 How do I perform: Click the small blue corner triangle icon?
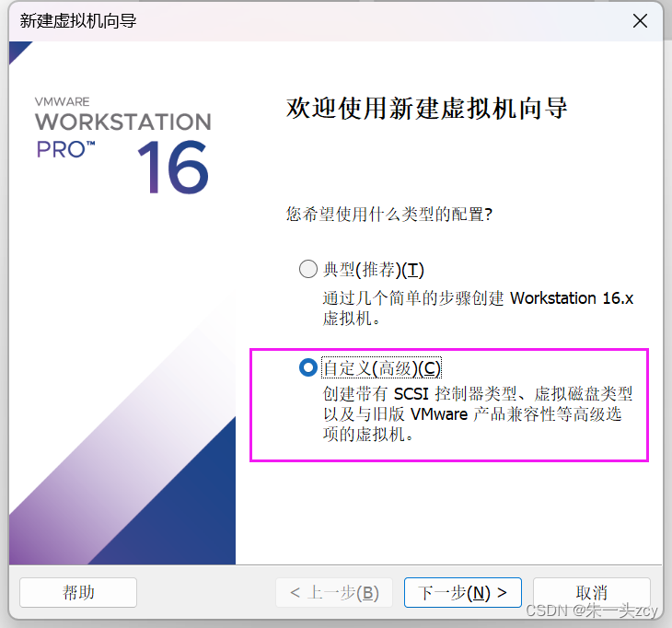17,50
